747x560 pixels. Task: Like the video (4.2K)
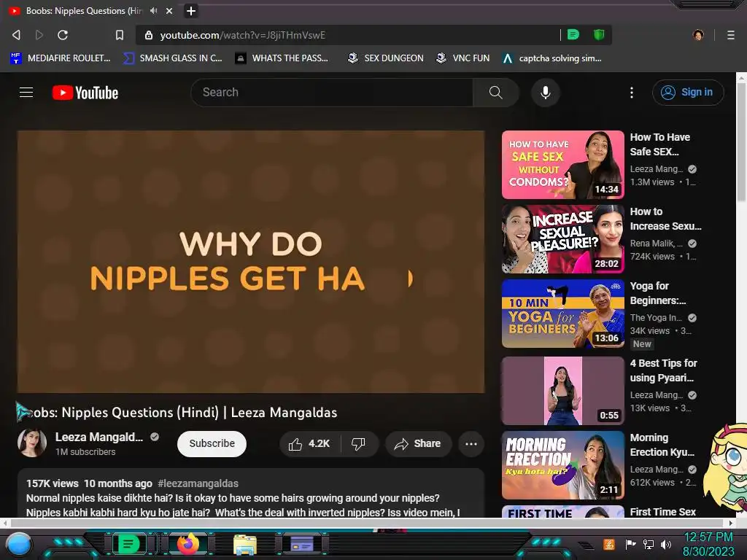(309, 444)
